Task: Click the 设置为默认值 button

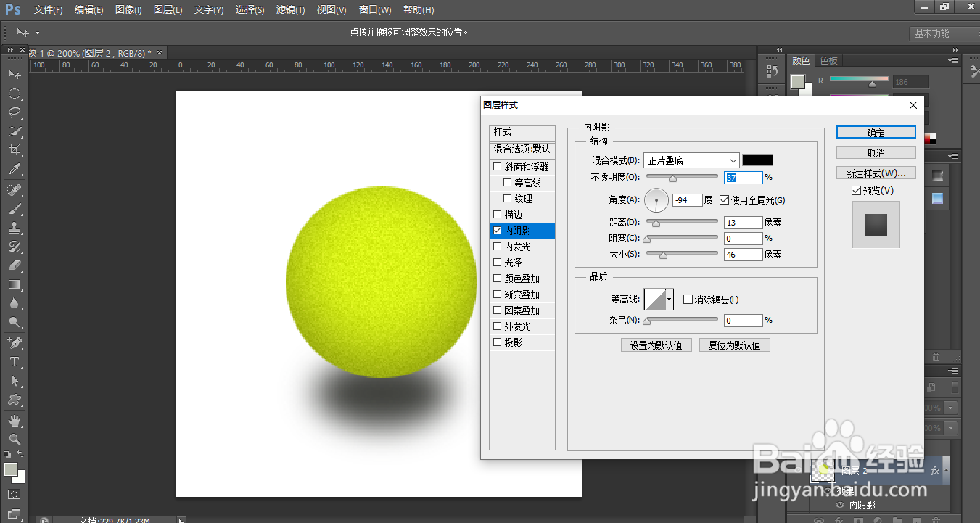Action: 656,345
